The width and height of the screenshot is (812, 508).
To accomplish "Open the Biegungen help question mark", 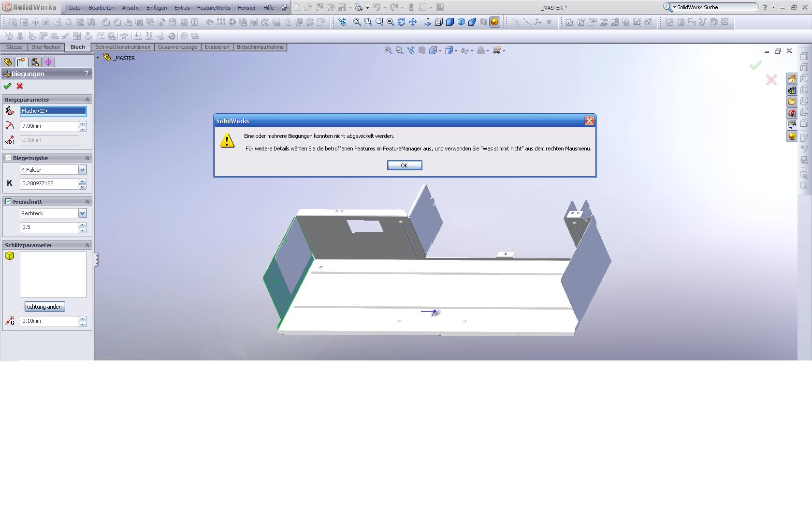I will [87, 74].
